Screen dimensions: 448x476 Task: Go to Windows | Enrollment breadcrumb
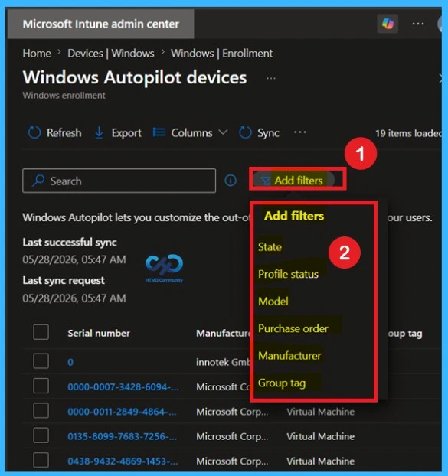click(222, 54)
